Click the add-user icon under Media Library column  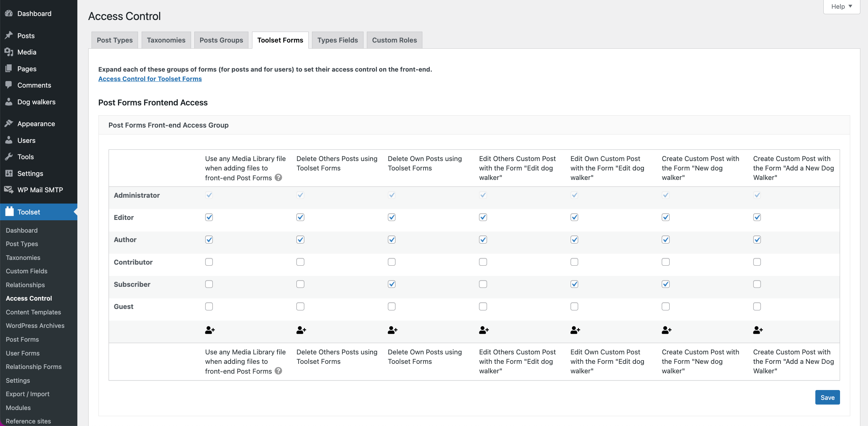[x=210, y=330]
